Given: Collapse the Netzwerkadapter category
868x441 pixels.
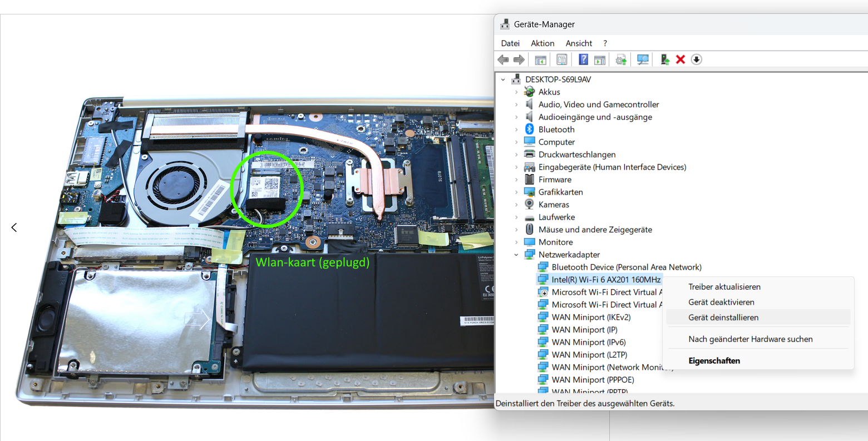Looking at the screenshot, I should pos(517,254).
